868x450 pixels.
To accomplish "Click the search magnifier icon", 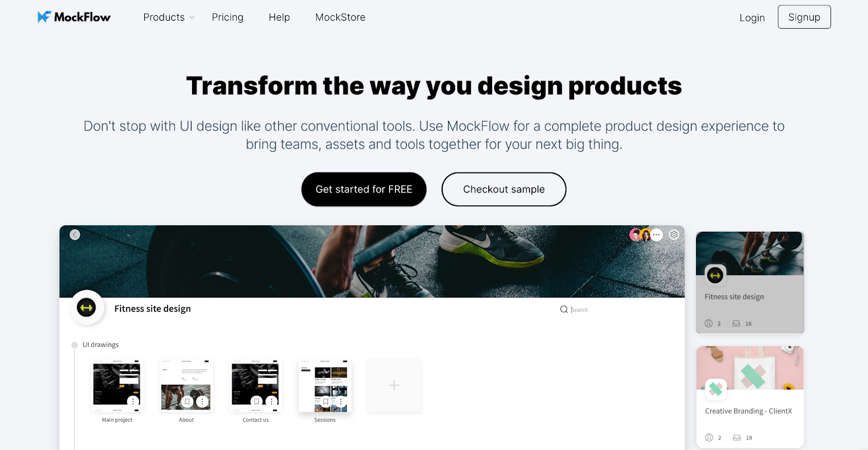I will click(x=564, y=309).
